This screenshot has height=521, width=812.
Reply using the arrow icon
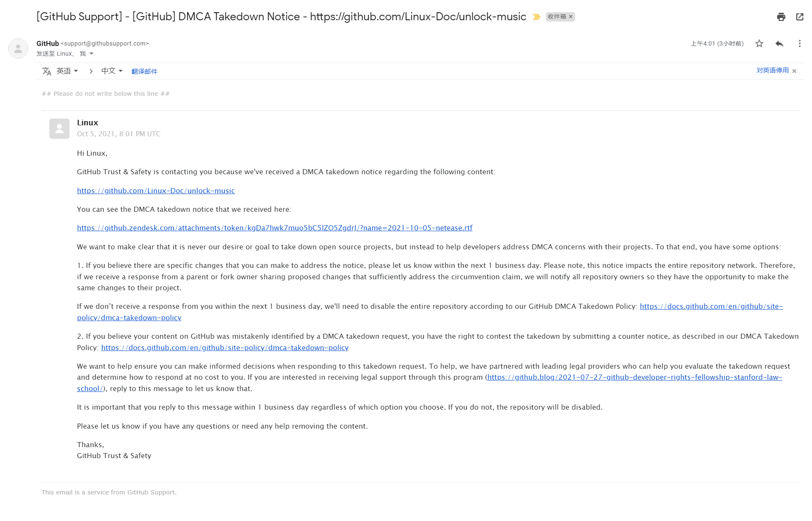point(779,43)
